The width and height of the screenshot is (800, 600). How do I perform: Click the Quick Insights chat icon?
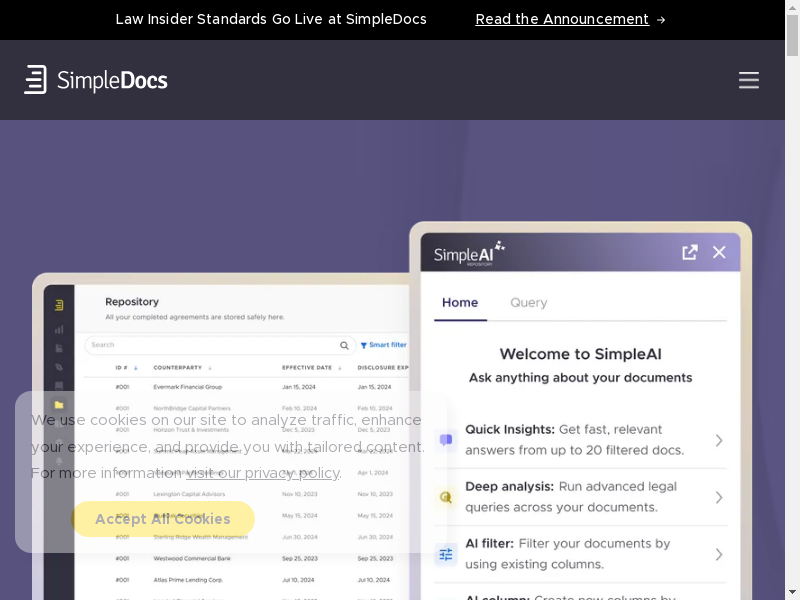(x=446, y=440)
